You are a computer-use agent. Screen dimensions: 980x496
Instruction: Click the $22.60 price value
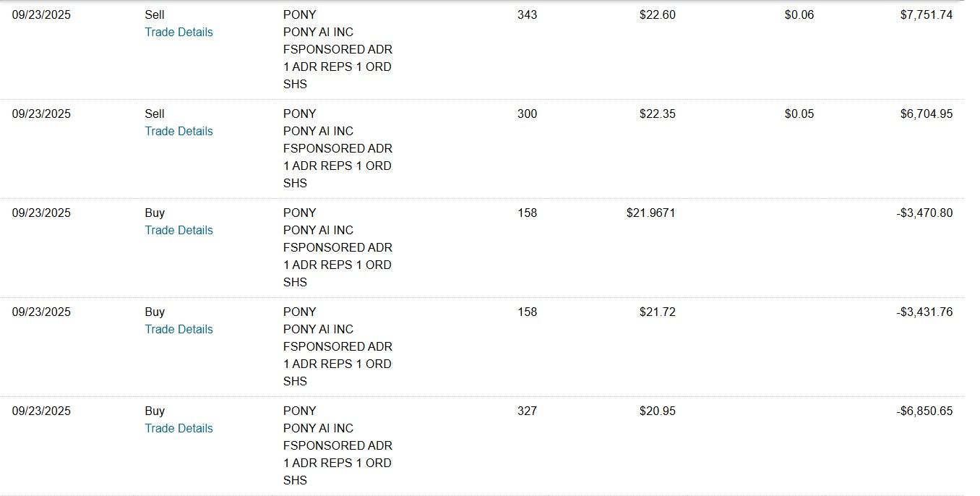[657, 14]
